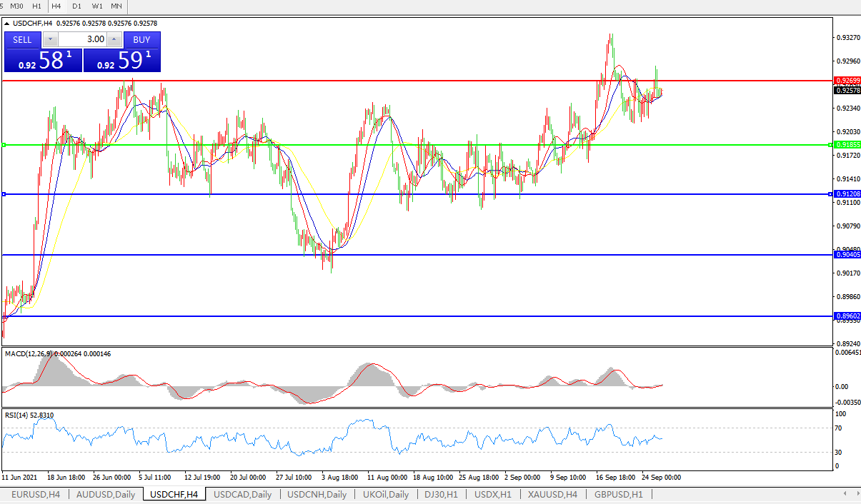Open the UKOil,Daily chart tab
861x504 pixels.
(385, 494)
